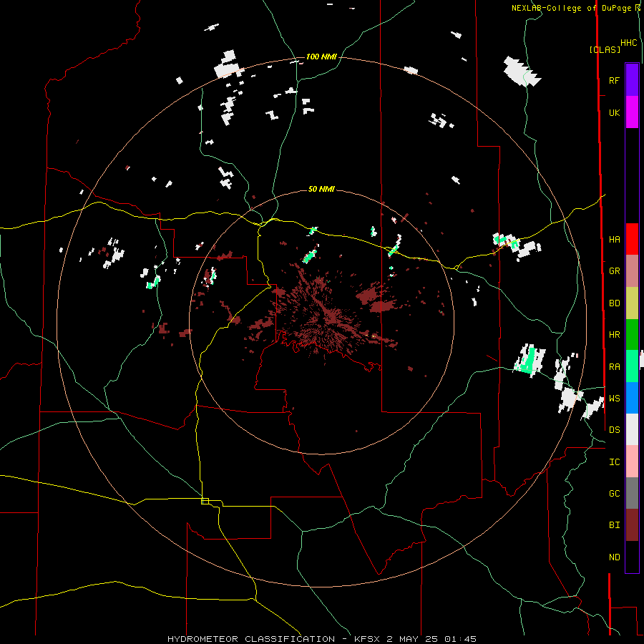Viewport: 644px width, 644px height.
Task: Pick the RA mint green legend swatch
Action: 632,366
